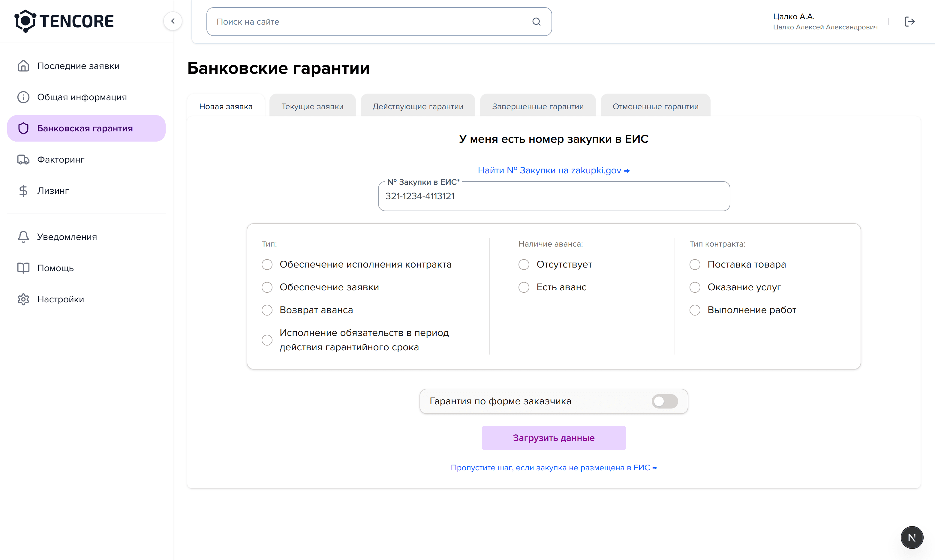
Task: Collapse the sidebar with chevron arrow
Action: pos(173,21)
